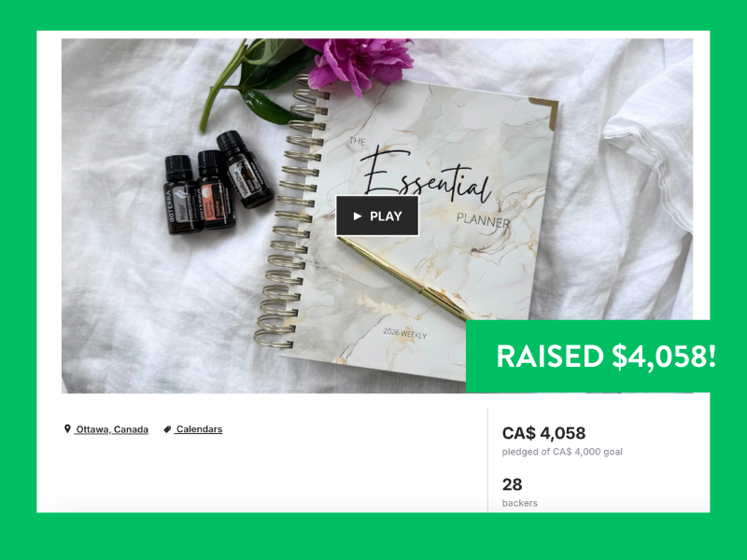
Task: Click the '2026 WEEKLY' text on planner cover
Action: (x=405, y=333)
